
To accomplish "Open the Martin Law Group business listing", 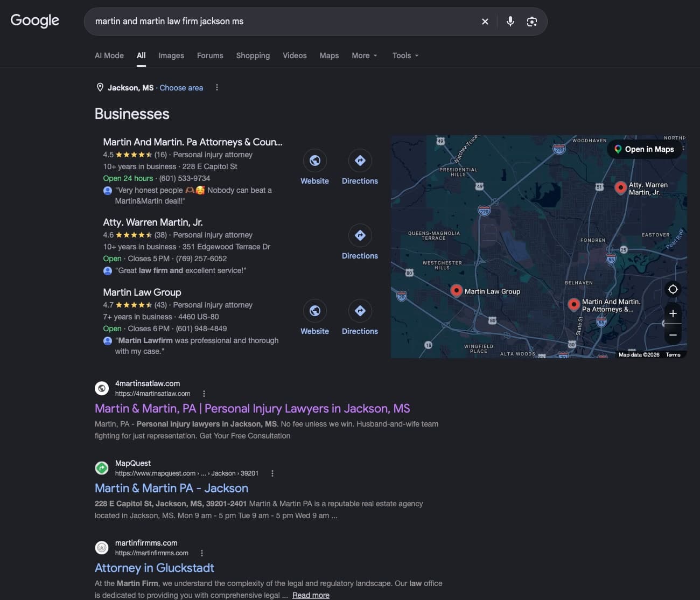I will [142, 292].
